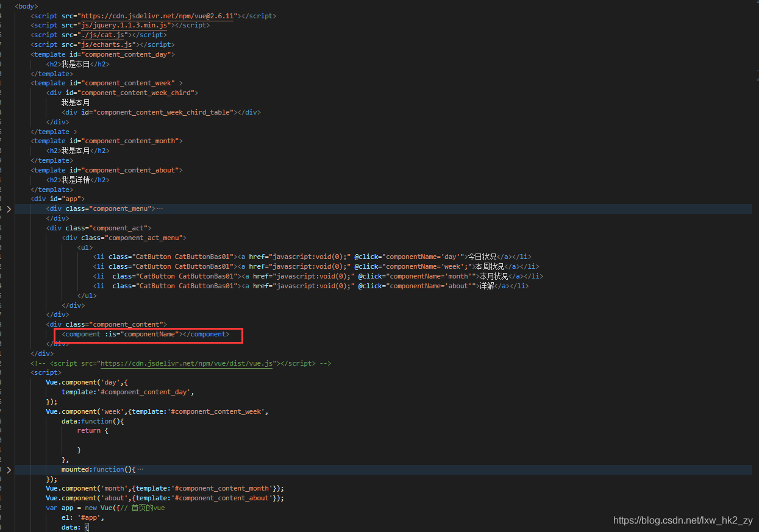This screenshot has height=532, width=759.
Task: Click the opening <body> tag
Action: pos(26,6)
